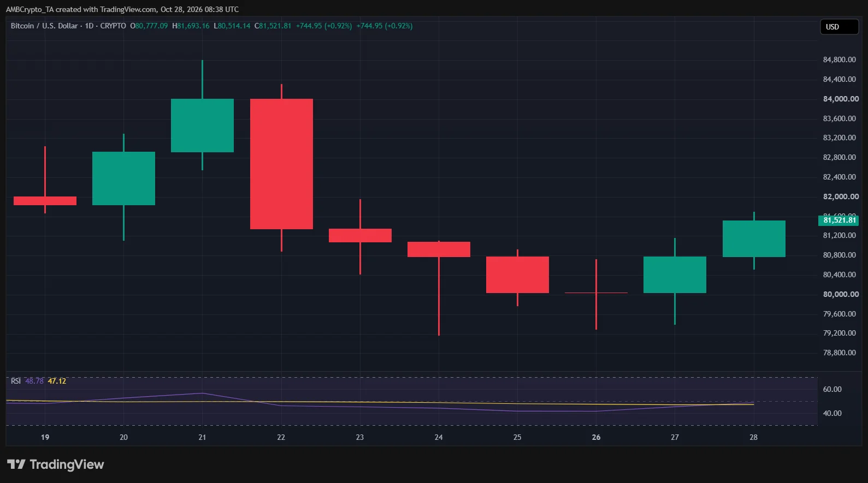Select the green candle on day 27
868x483 pixels.
coord(675,275)
